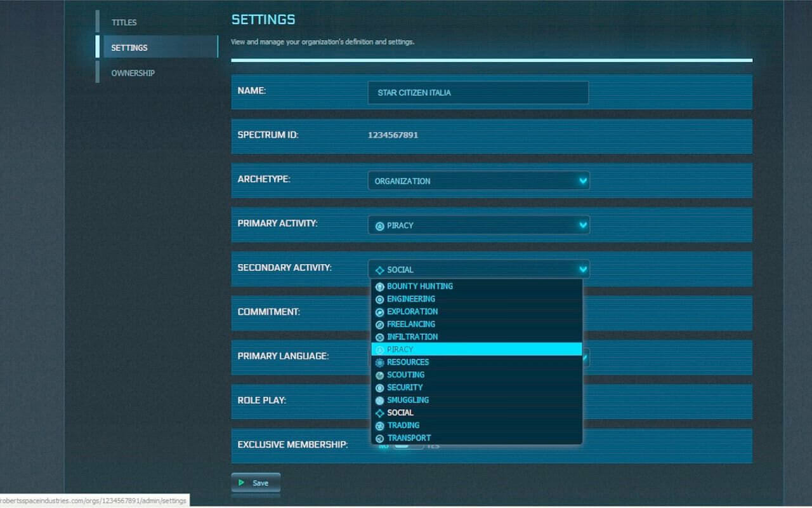This screenshot has height=508, width=812.
Task: Switch to the Titles sidebar tab
Action: (124, 22)
